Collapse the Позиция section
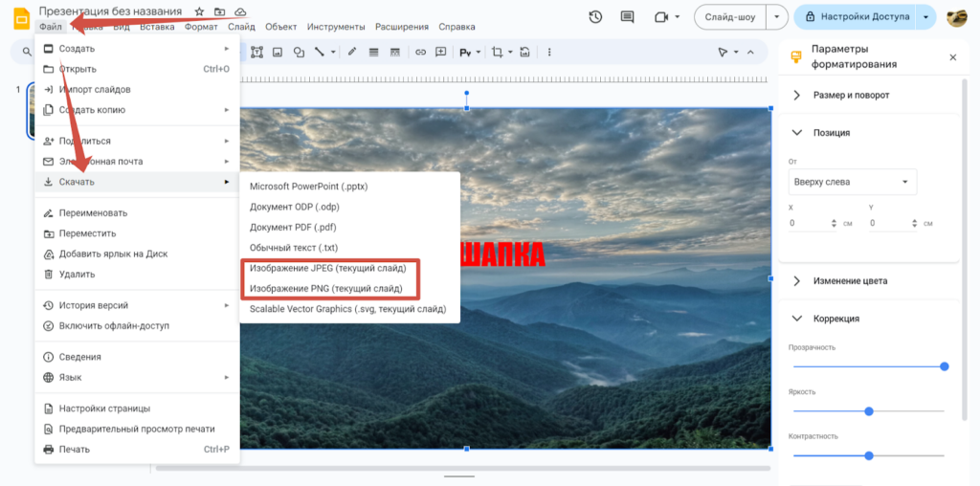The image size is (980, 486). 797,132
